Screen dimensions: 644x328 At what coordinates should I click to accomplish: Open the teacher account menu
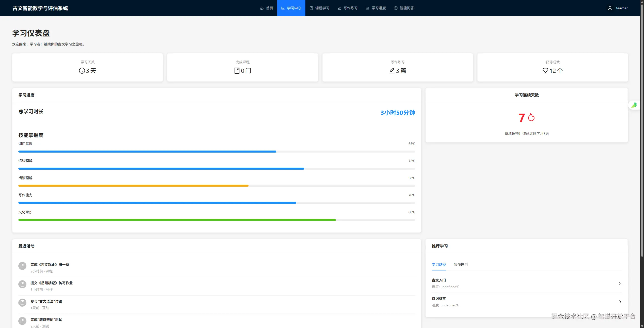(x=621, y=8)
